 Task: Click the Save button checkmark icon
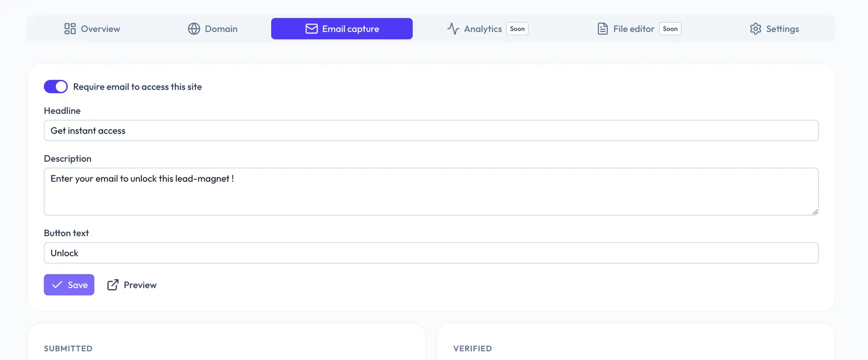point(57,285)
